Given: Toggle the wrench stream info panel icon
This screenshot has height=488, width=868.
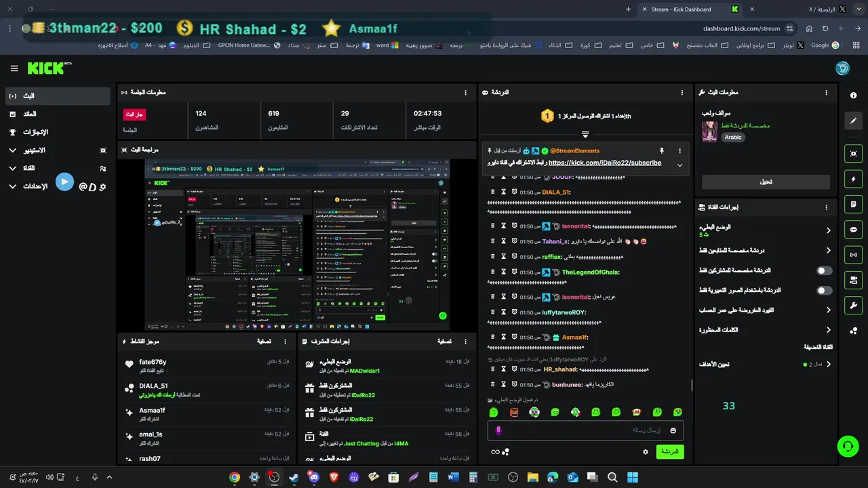Looking at the screenshot, I should point(854,305).
